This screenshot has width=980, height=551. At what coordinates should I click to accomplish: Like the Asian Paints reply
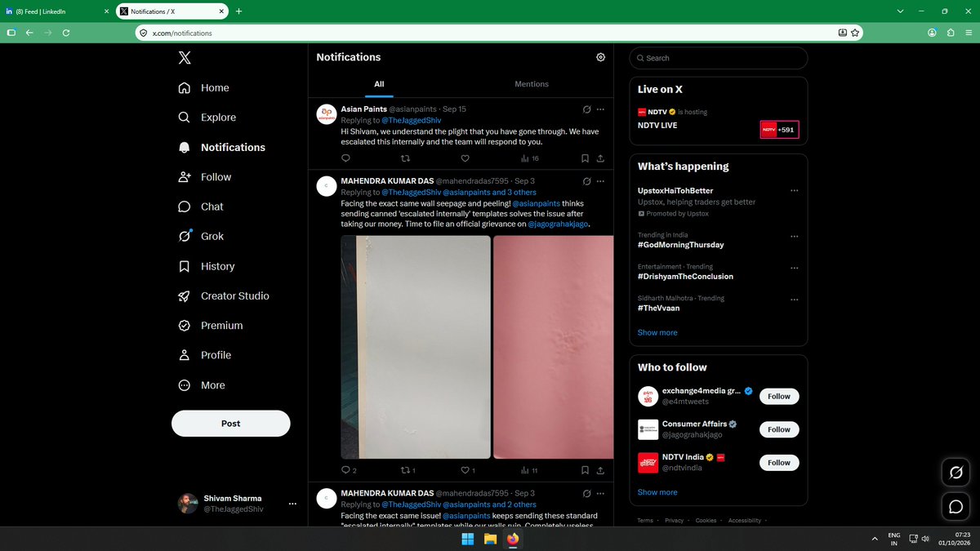coord(465,158)
